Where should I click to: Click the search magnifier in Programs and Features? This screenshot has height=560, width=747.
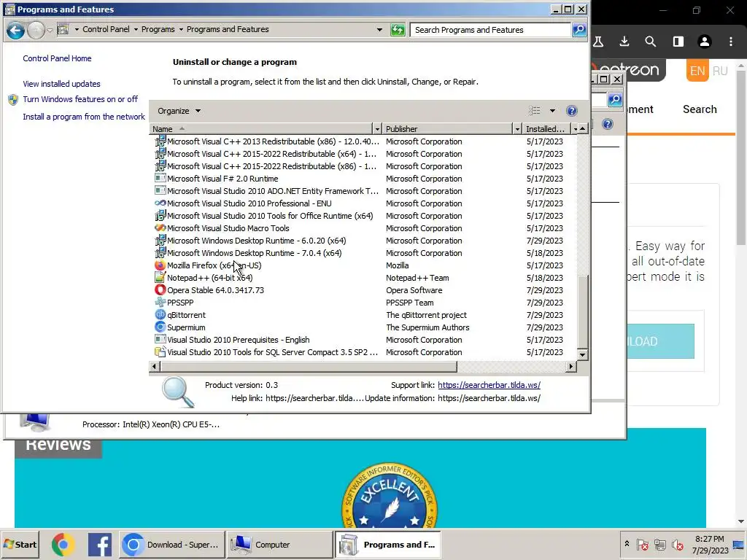579,30
